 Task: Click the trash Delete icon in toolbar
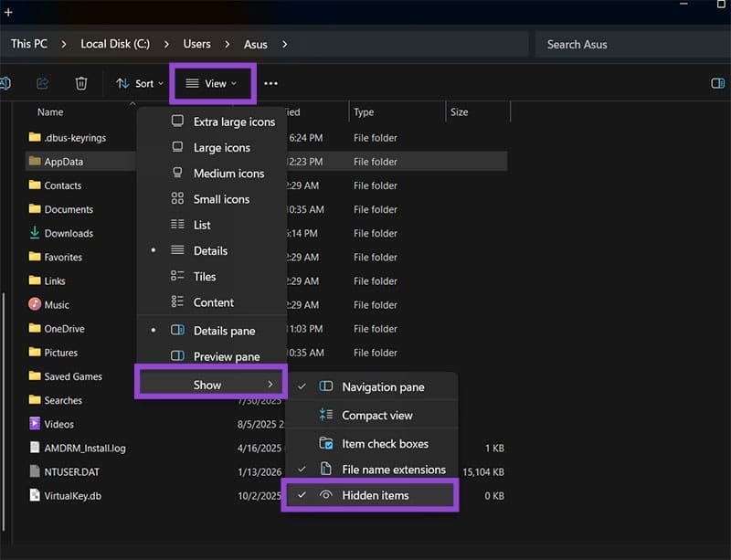pyautogui.click(x=81, y=82)
